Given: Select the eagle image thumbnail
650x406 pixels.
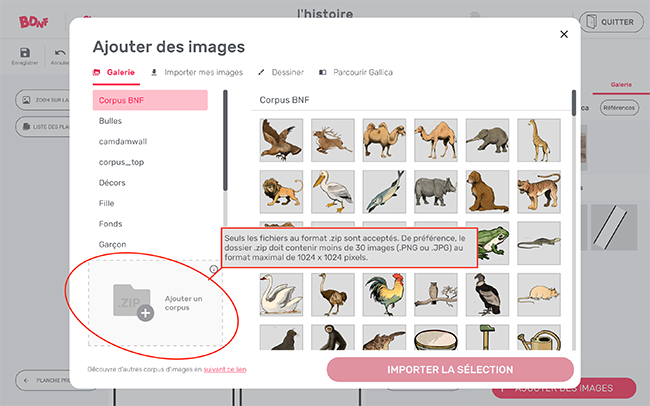Looking at the screenshot, I should [281, 140].
